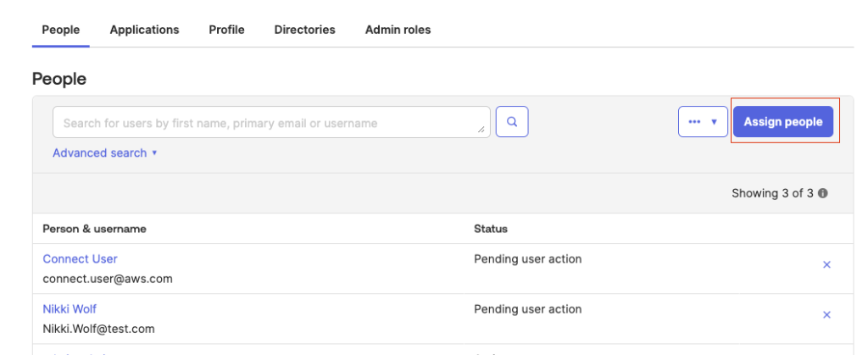Select the Admin roles tab
Image resolution: width=868 pixels, height=355 pixels.
[x=398, y=30]
